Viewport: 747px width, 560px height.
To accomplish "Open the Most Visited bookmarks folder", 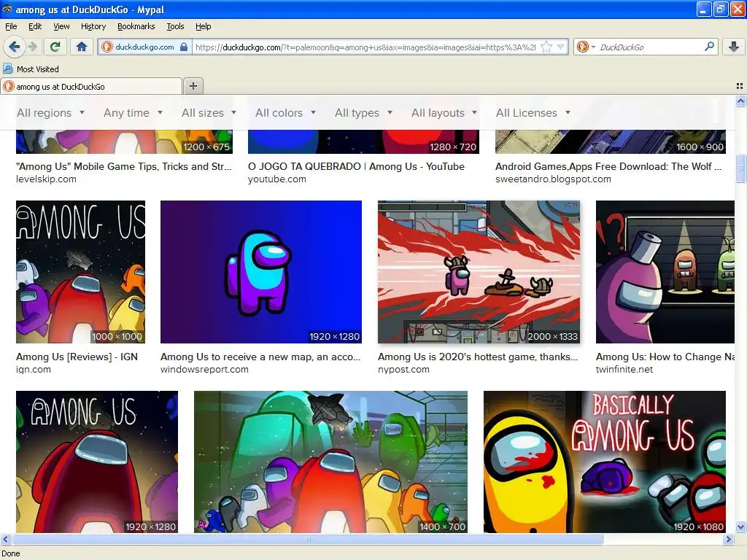I will coord(31,69).
